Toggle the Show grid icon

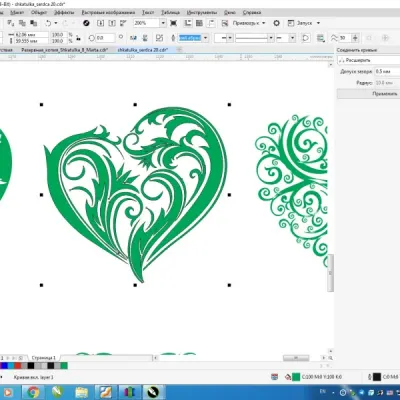(199, 23)
